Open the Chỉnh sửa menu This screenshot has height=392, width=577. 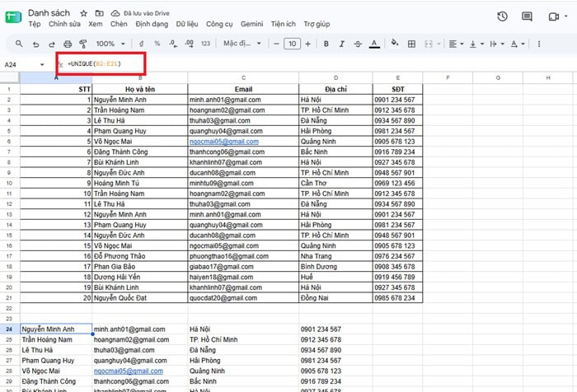[64, 24]
